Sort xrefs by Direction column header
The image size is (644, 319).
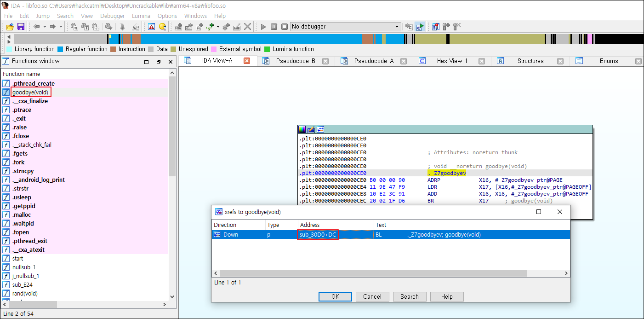(239, 225)
